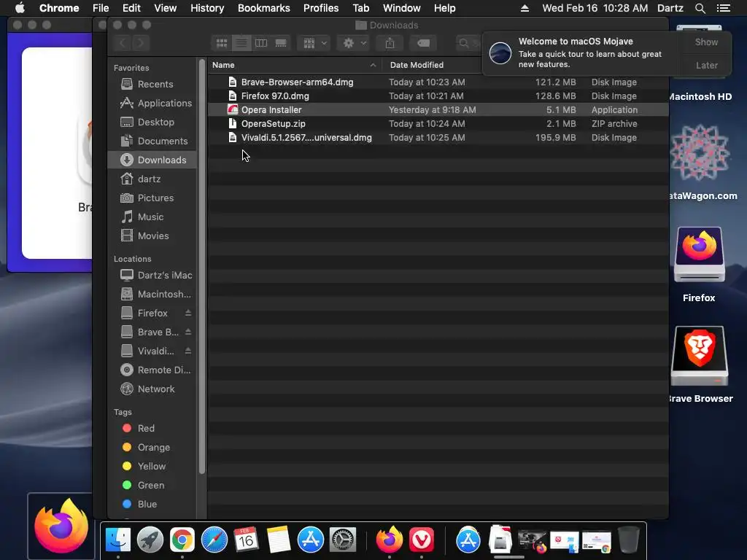Viewport: 747px width, 560px height.
Task: Eject the Vivaldi volume in sidebar
Action: 188,351
